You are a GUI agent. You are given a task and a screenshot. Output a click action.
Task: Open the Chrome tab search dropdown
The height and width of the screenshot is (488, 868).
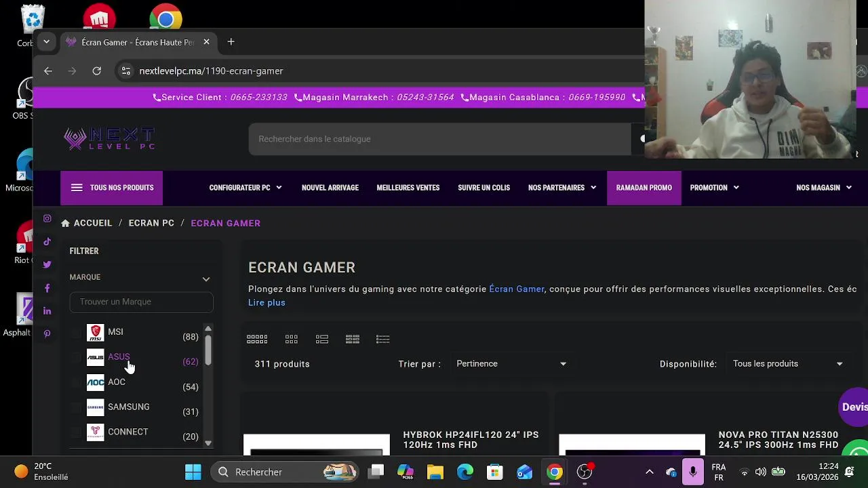pyautogui.click(x=46, y=42)
